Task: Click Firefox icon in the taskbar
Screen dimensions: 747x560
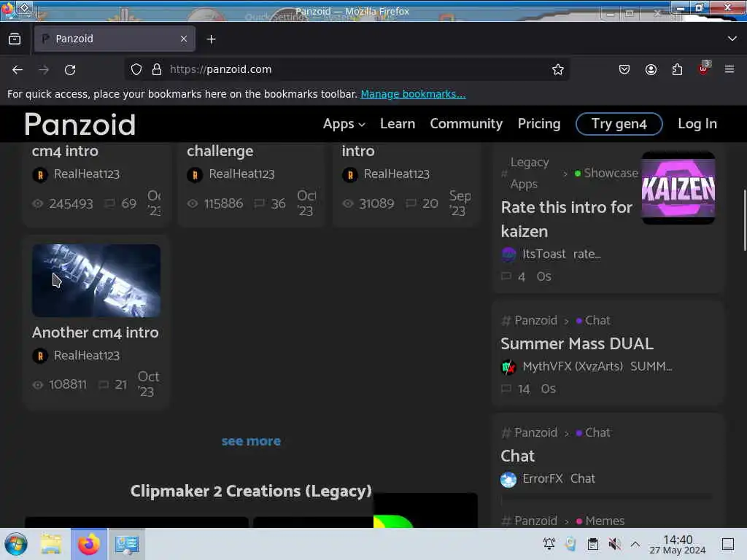Action: click(x=89, y=544)
